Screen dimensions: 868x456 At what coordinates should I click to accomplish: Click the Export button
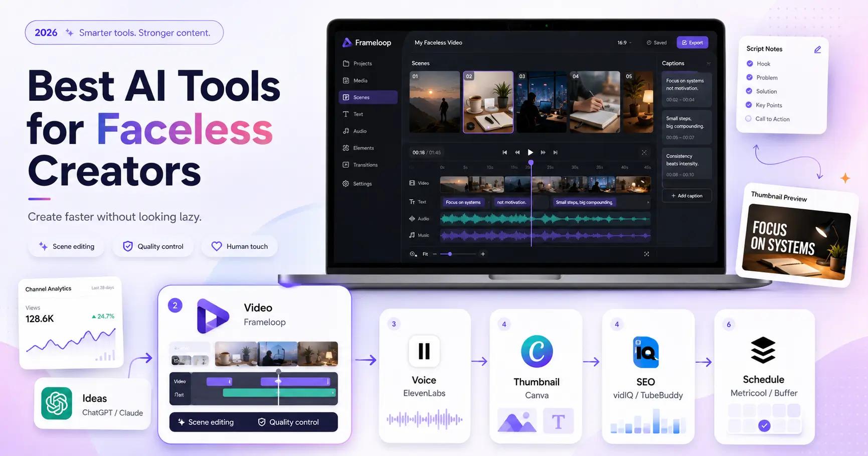(x=692, y=43)
